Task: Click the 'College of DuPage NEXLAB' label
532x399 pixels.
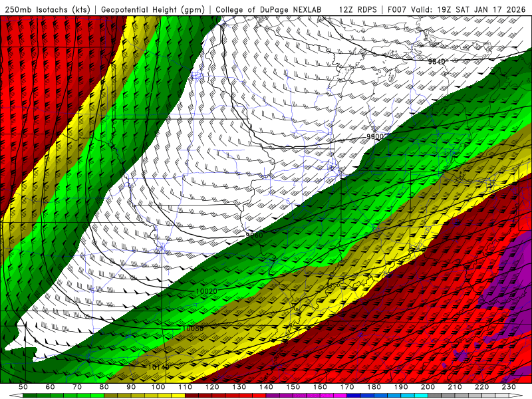Action: pyautogui.click(x=269, y=9)
